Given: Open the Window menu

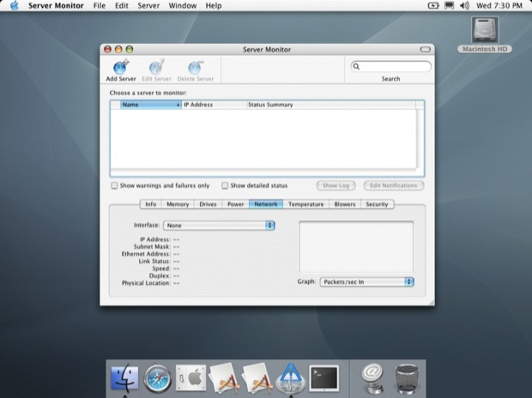Looking at the screenshot, I should pos(183,5).
